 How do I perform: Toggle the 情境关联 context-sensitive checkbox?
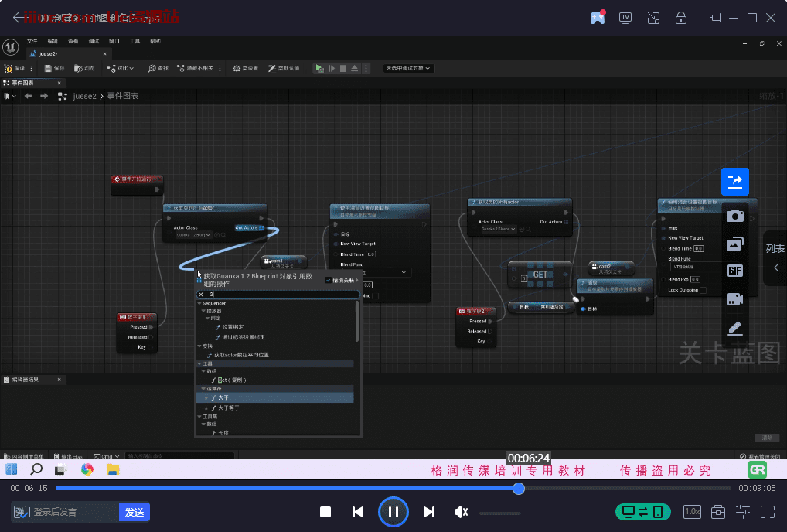click(329, 281)
